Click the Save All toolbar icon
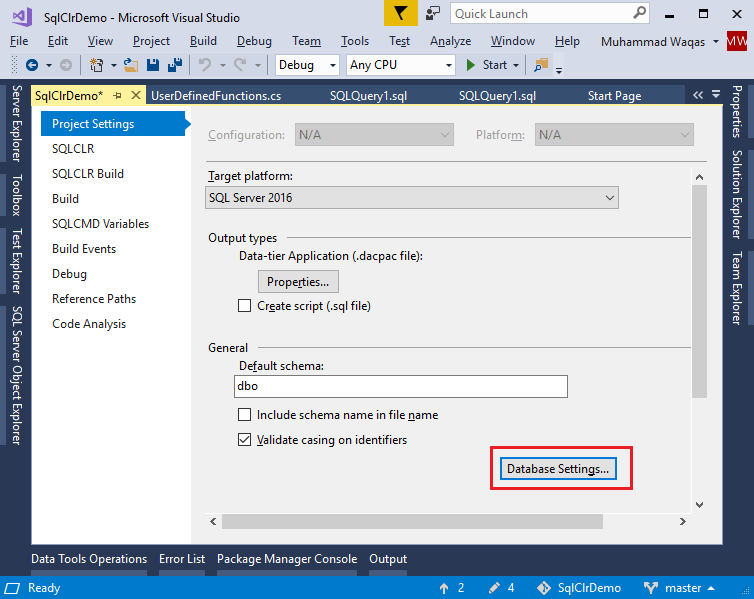This screenshot has height=599, width=754. coord(175,65)
